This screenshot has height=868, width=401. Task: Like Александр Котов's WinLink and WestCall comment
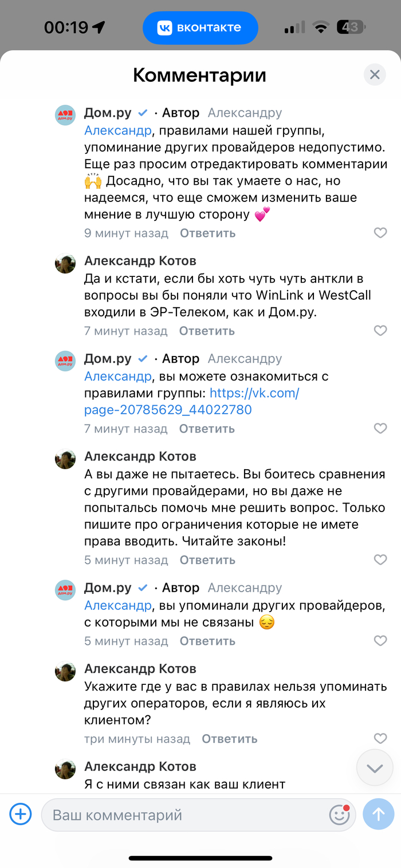380,331
